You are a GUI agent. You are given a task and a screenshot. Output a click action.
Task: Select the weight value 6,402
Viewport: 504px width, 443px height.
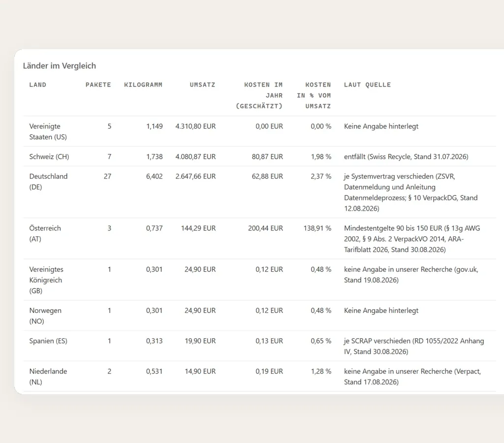coord(154,176)
